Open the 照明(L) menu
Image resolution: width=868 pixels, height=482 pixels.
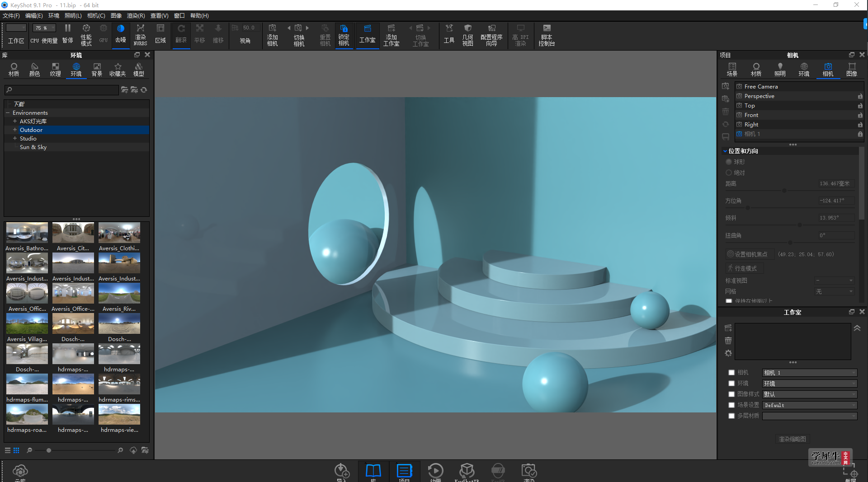coord(73,15)
